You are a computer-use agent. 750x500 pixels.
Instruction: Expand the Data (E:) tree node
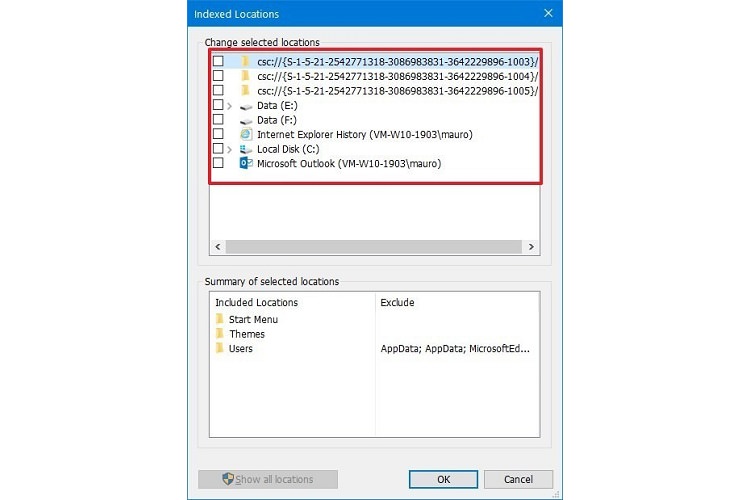(231, 105)
